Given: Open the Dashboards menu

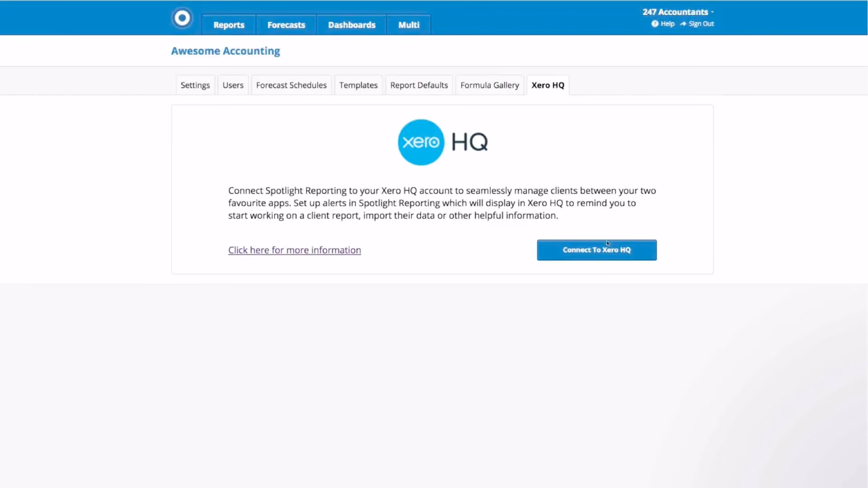Looking at the screenshot, I should pyautogui.click(x=352, y=25).
